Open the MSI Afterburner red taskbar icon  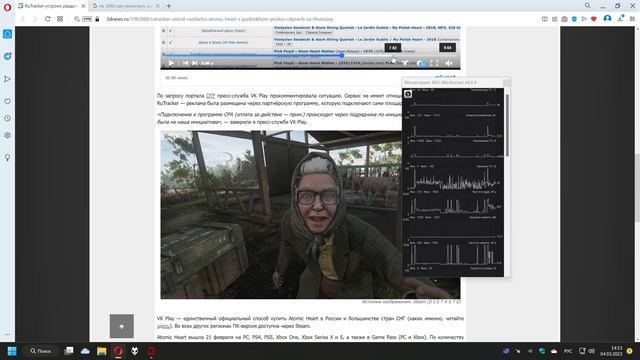coord(151,351)
